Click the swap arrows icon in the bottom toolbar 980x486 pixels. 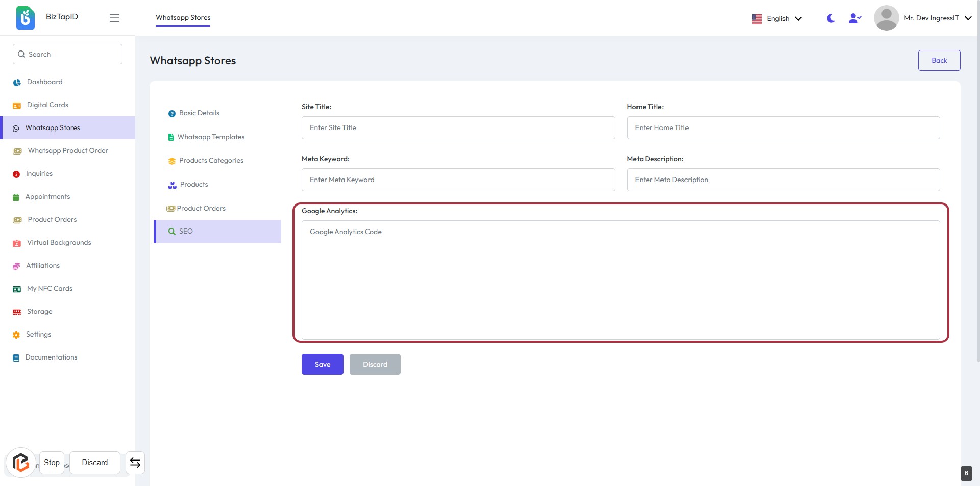point(135,463)
